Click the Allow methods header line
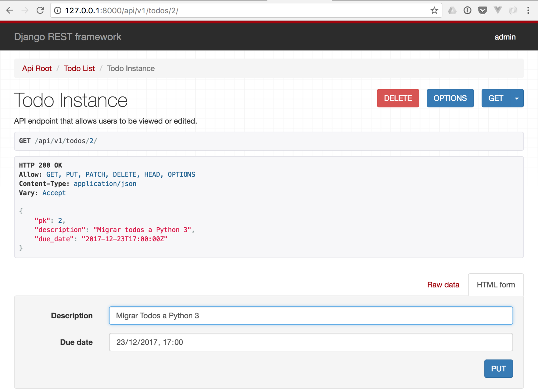Screen dimensions: 538x392 coord(107,175)
